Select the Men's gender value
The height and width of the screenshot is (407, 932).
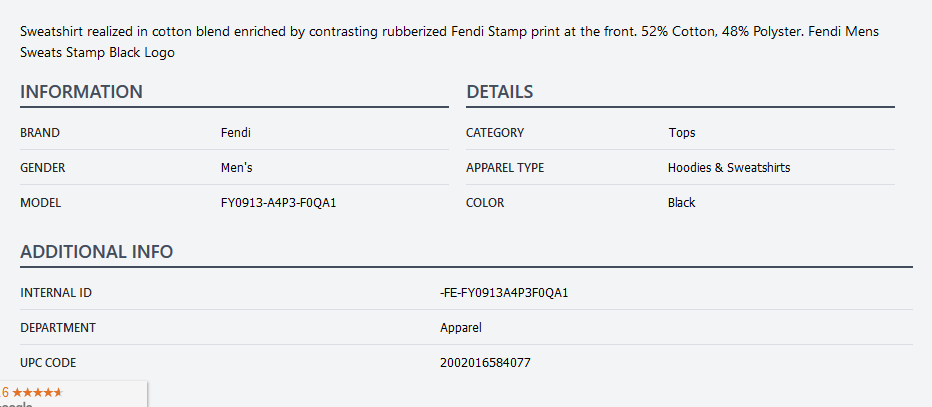236,168
